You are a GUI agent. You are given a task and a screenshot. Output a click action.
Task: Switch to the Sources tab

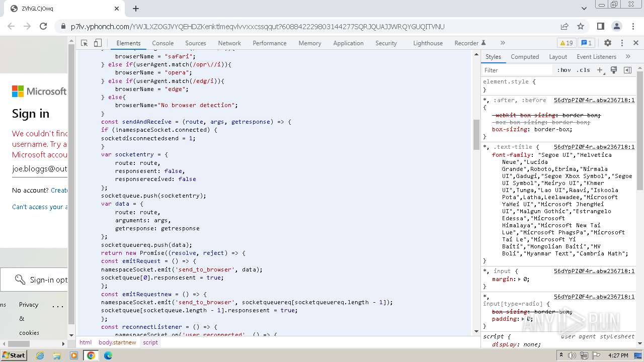point(196,43)
